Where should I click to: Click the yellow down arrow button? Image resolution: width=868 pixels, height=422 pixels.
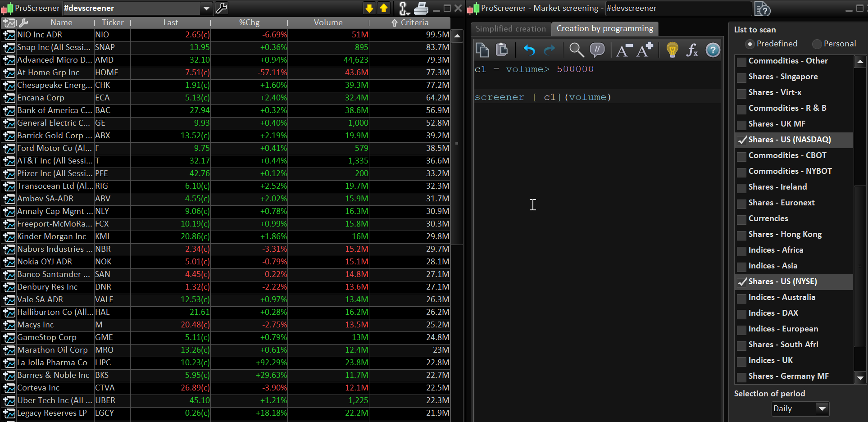coord(369,8)
